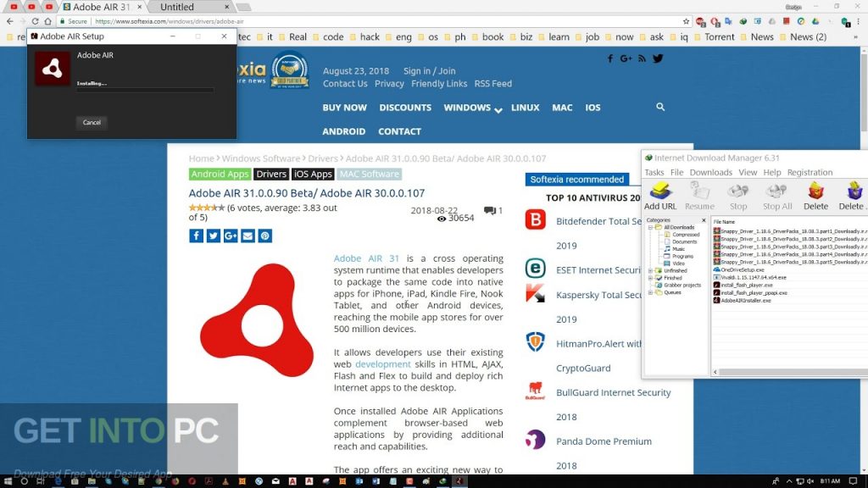Open the DISCOUNTS navigation item

pos(405,108)
